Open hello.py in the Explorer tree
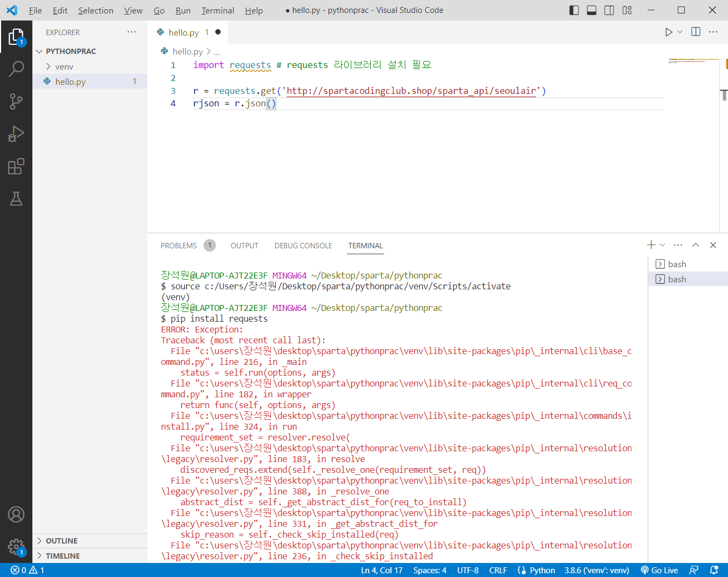The width and height of the screenshot is (728, 577). coord(90,82)
